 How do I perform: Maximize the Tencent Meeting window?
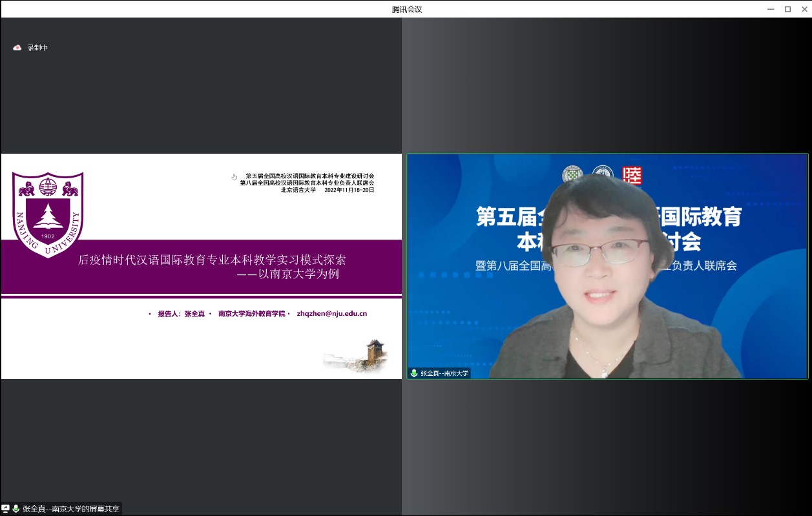pos(787,9)
